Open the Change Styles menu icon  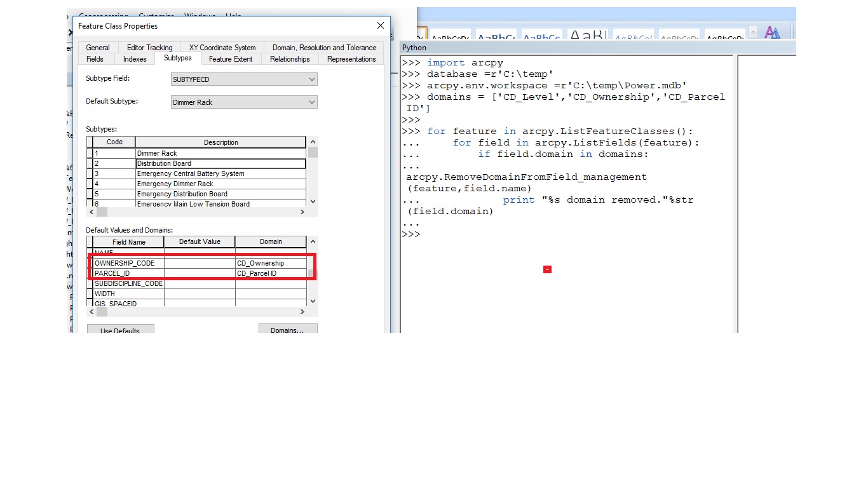pos(773,33)
